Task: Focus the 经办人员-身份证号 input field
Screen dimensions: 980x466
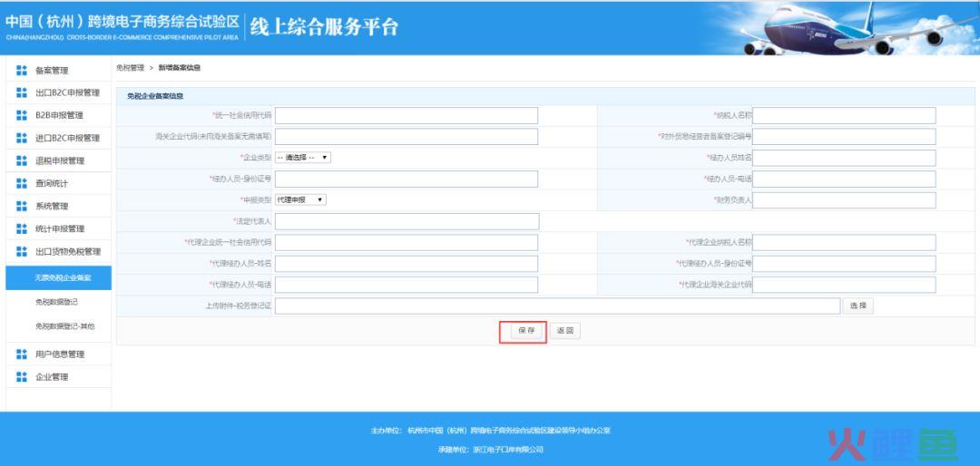Action: [x=407, y=179]
